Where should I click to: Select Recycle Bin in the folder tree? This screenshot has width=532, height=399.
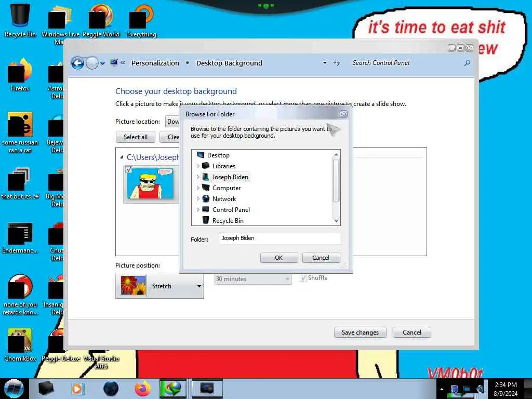pyautogui.click(x=228, y=221)
